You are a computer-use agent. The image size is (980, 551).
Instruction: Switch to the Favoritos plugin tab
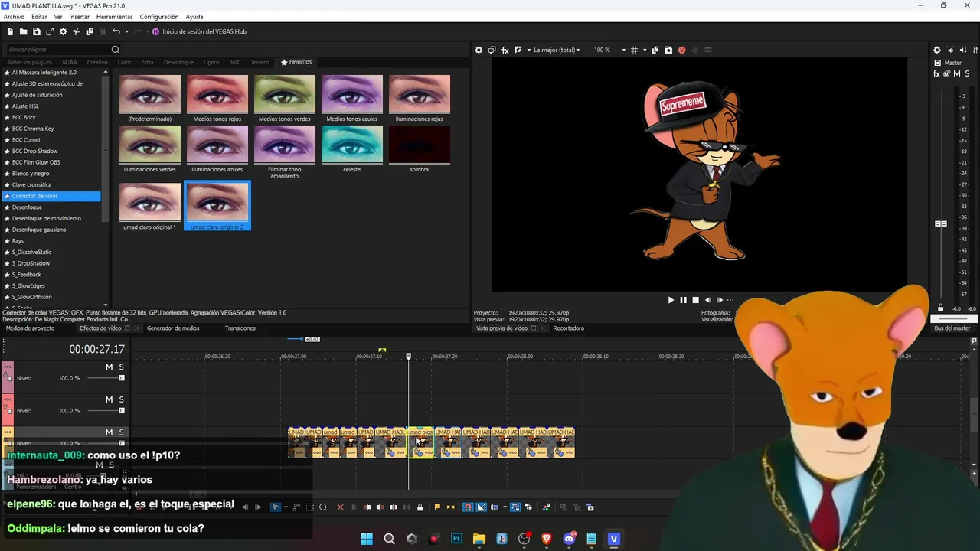[296, 62]
